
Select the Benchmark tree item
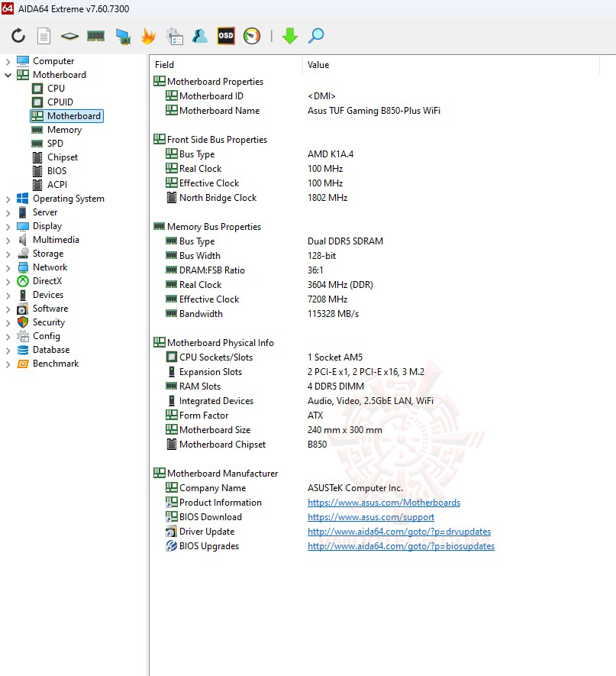56,364
